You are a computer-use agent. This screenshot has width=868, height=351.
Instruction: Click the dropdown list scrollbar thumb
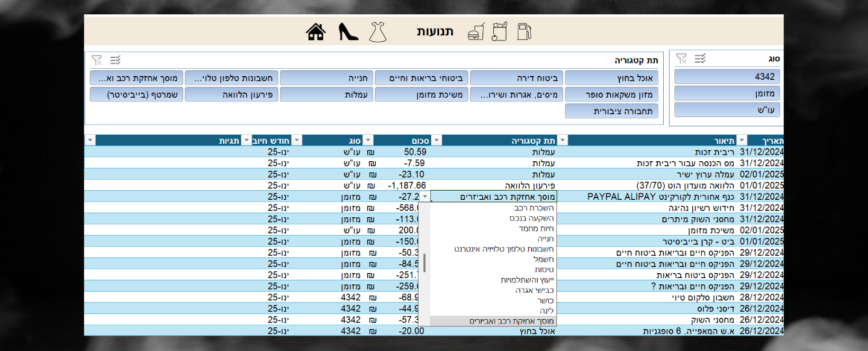[424, 263]
